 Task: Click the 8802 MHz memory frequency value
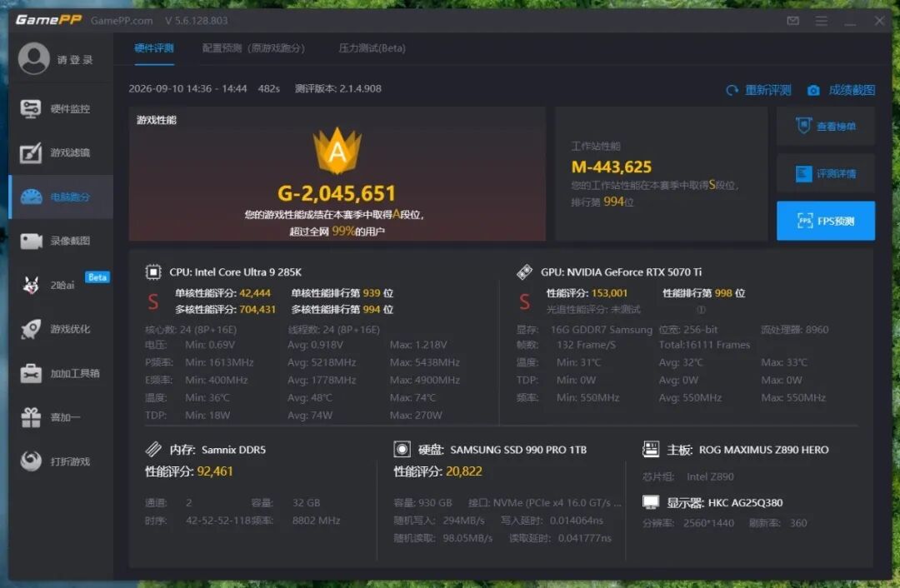point(317,521)
